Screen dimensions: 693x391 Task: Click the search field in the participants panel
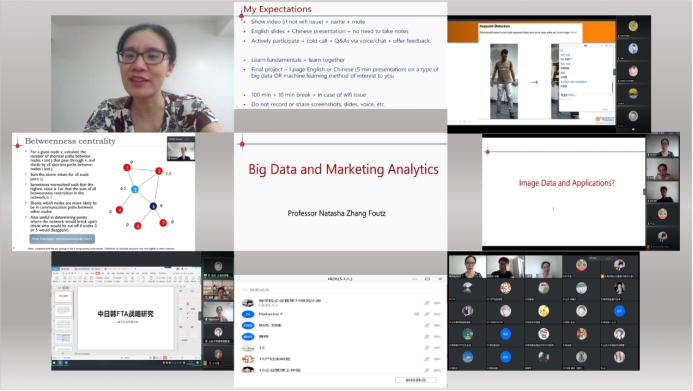tap(340, 290)
